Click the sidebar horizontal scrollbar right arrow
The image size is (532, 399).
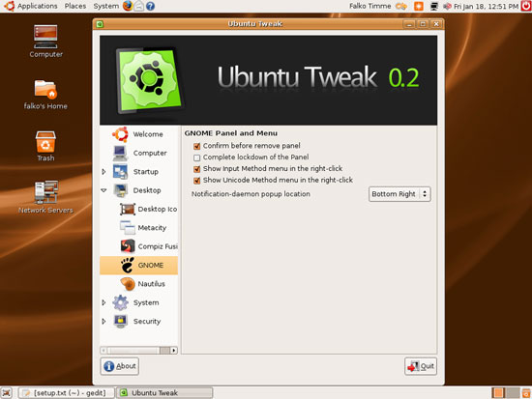(174, 350)
